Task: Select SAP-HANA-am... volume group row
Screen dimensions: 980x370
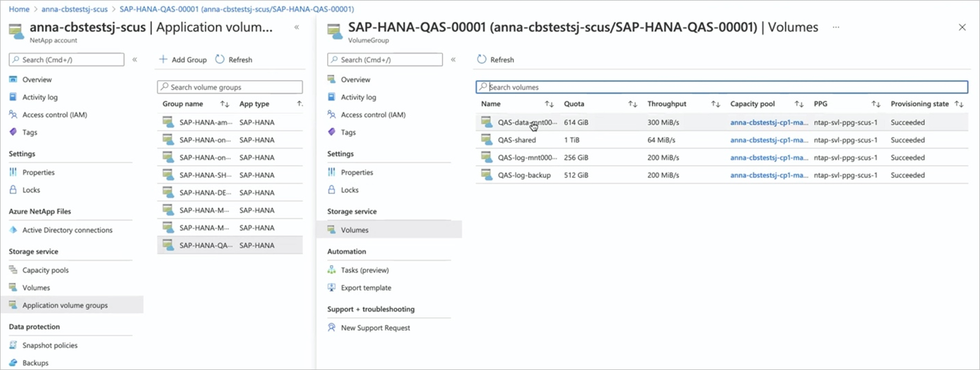Action: tap(230, 122)
